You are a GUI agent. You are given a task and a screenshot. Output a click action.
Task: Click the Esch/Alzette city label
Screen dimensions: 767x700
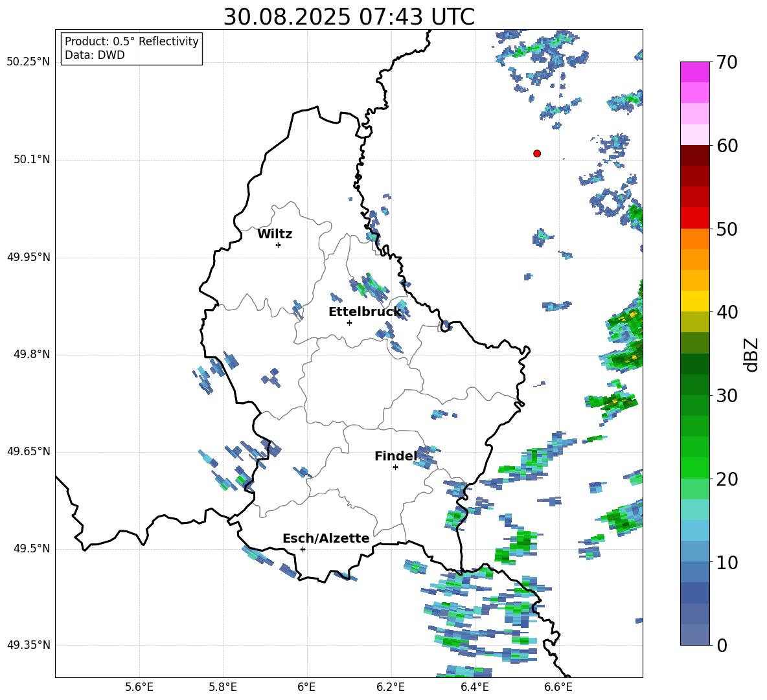click(326, 539)
